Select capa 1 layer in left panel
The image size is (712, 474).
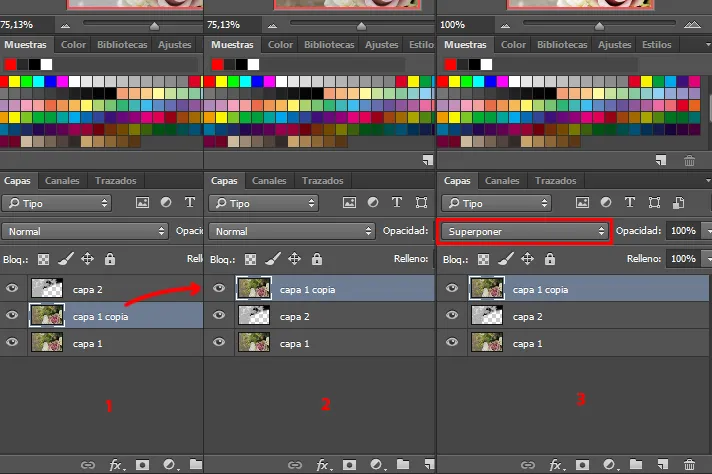pos(102,343)
